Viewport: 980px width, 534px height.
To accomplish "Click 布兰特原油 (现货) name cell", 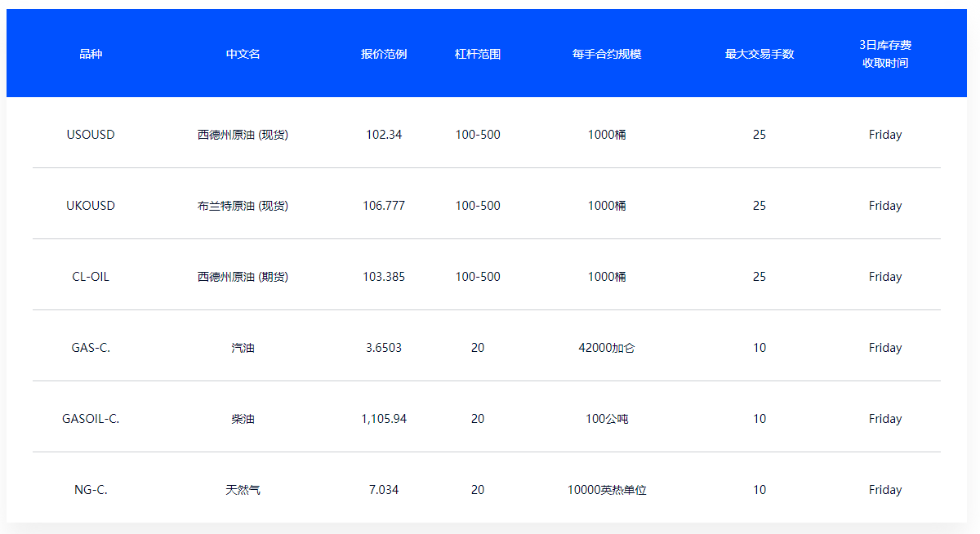I will coord(243,206).
